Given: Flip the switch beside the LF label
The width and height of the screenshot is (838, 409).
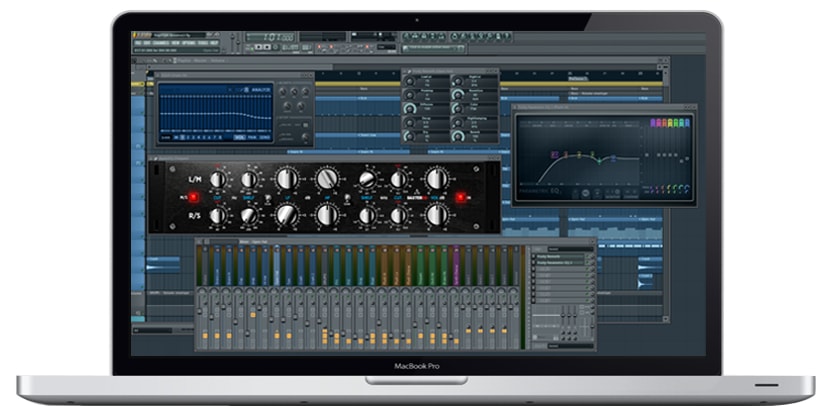Looking at the screenshot, I should point(267,198).
